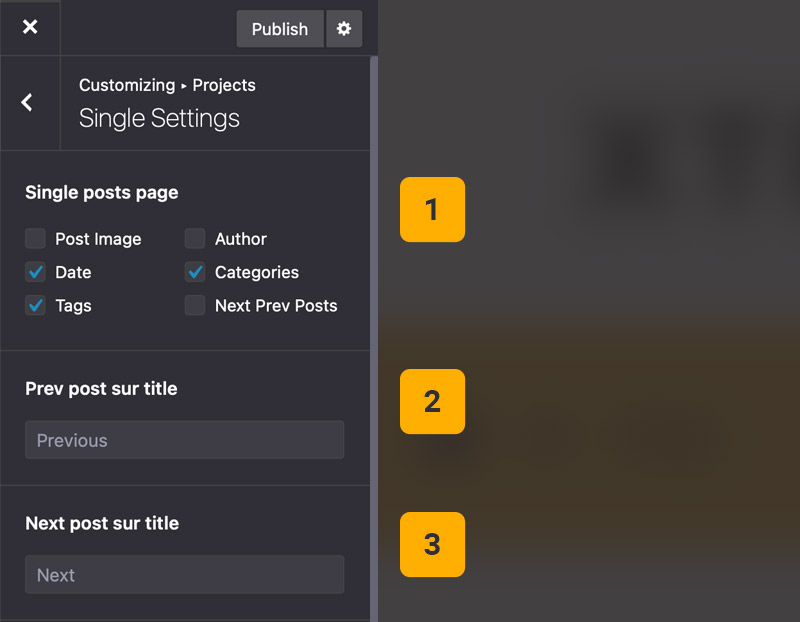Enable the Author checkbox

pos(195,239)
